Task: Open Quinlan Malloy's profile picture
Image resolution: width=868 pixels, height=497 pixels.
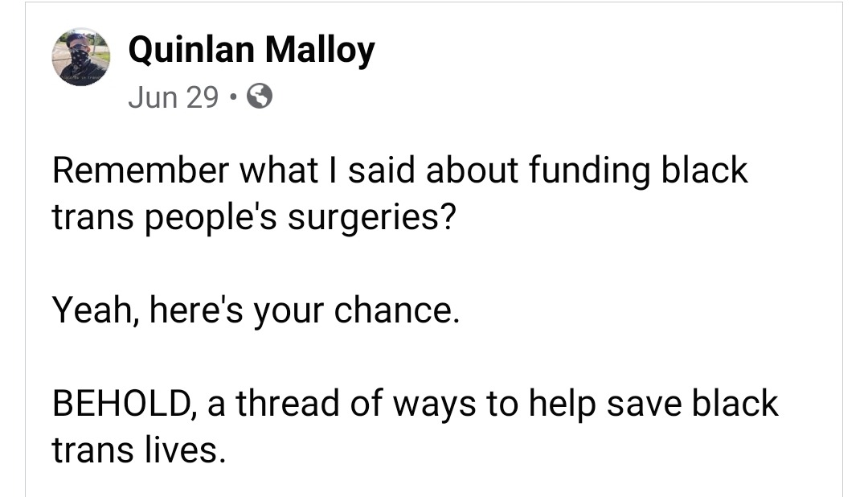Action: [x=80, y=57]
